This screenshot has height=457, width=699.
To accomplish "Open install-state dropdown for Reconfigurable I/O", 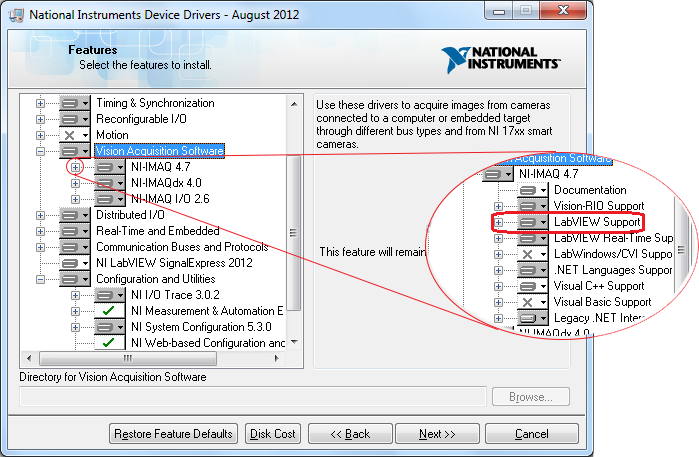I will [x=74, y=119].
